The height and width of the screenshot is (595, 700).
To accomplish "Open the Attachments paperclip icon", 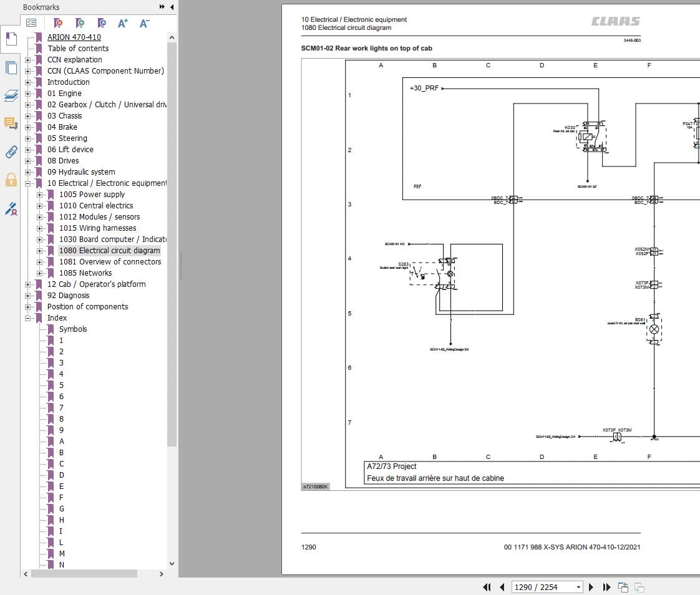I will (11, 152).
